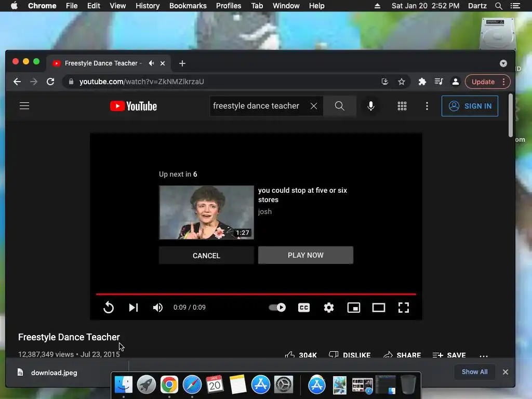
Task: Click Show All downloads
Action: pos(474,372)
